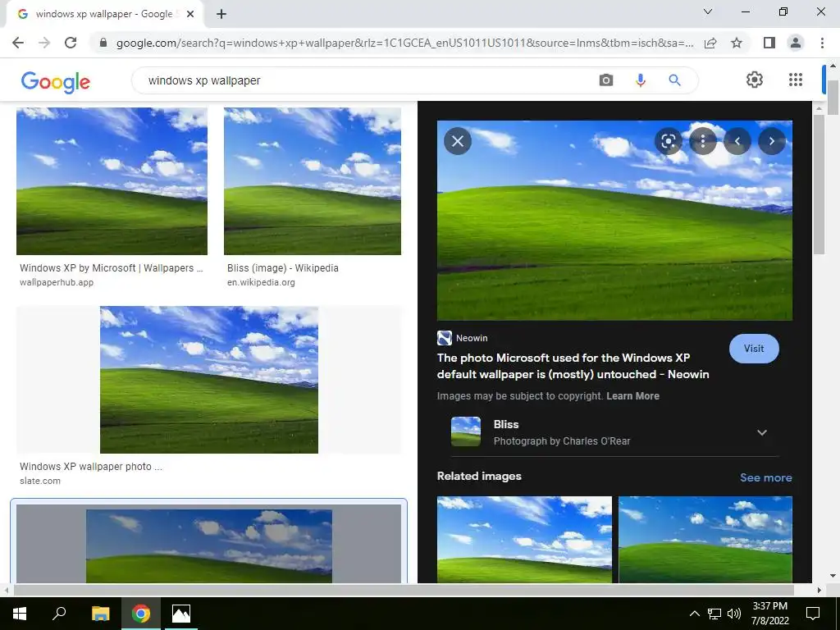Show the next image in preview
Viewport: 840px width, 630px height.
[x=771, y=141]
